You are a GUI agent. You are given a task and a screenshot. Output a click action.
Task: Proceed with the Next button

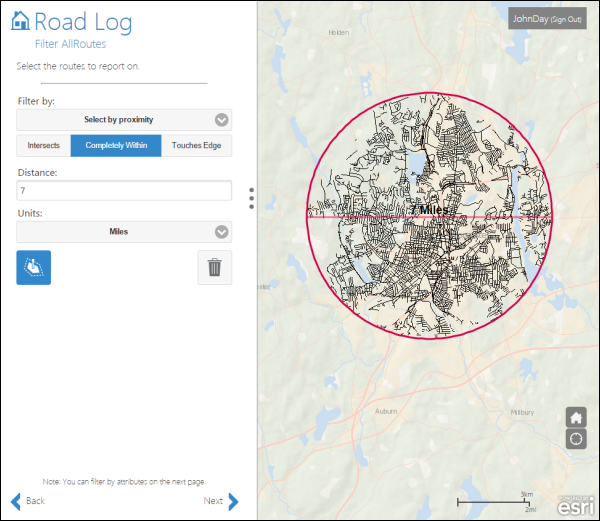221,501
